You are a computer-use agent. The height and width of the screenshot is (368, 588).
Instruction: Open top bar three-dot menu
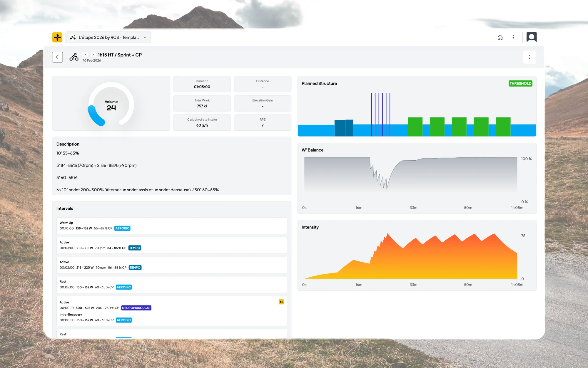point(514,37)
